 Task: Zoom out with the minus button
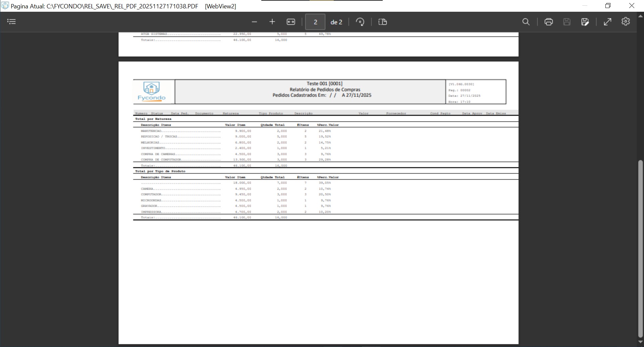(254, 22)
